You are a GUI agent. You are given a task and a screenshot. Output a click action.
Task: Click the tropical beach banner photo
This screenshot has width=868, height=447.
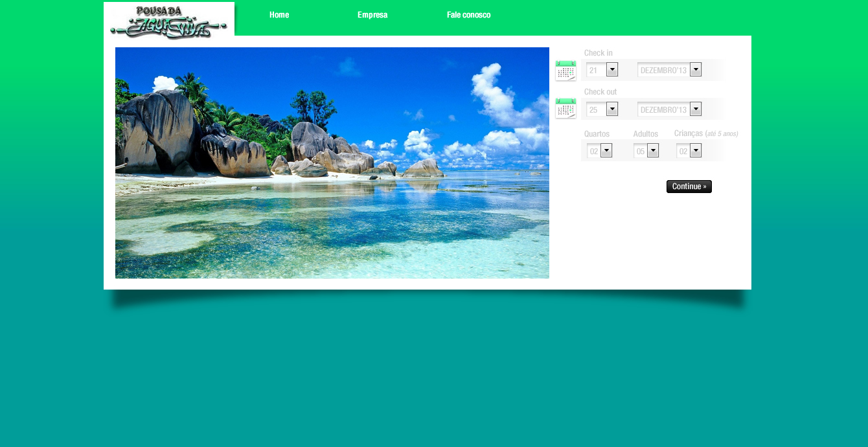click(332, 163)
